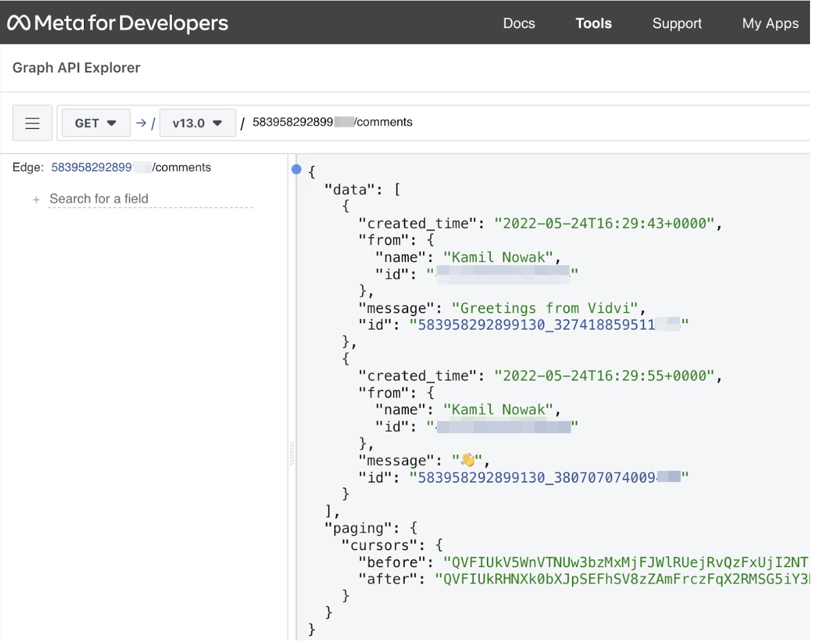
Task: Click the panel divider grip handle
Action: coord(292,454)
